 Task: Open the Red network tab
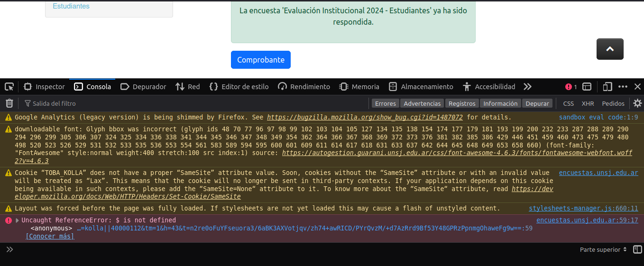tap(188, 87)
